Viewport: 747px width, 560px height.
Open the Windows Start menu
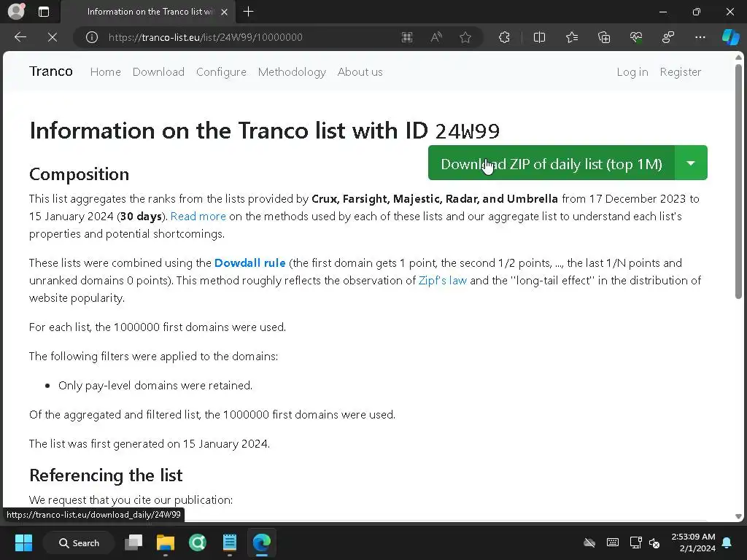tap(23, 542)
